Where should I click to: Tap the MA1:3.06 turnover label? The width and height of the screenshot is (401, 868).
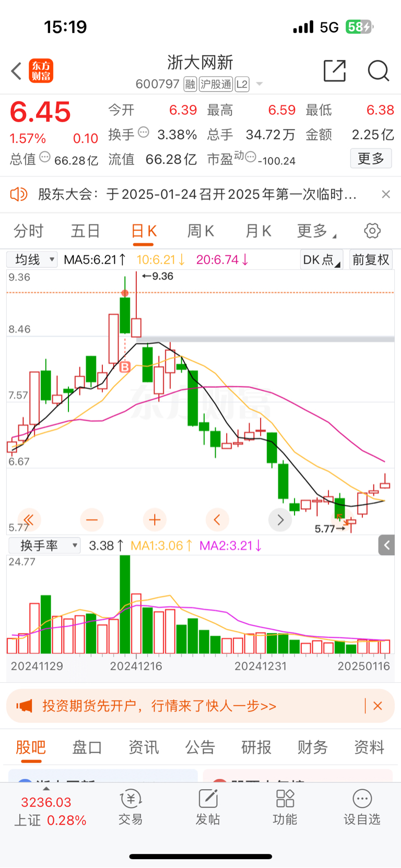point(161,545)
